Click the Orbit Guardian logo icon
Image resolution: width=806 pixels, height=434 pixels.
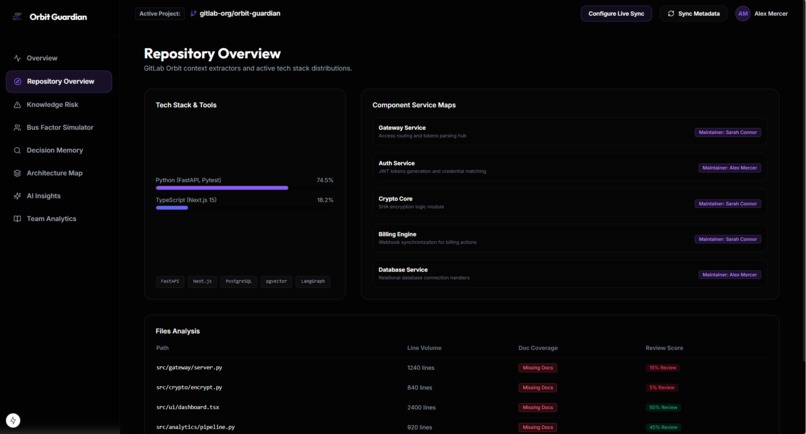17,16
